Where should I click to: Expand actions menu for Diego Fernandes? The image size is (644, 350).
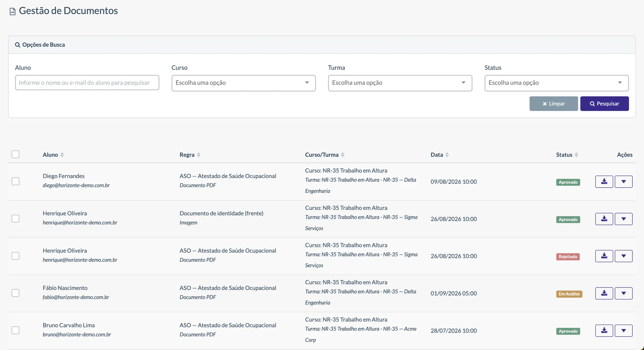coord(623,181)
